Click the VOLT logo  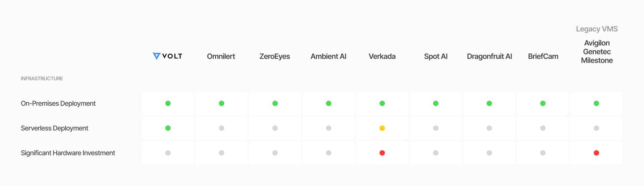coord(167,56)
